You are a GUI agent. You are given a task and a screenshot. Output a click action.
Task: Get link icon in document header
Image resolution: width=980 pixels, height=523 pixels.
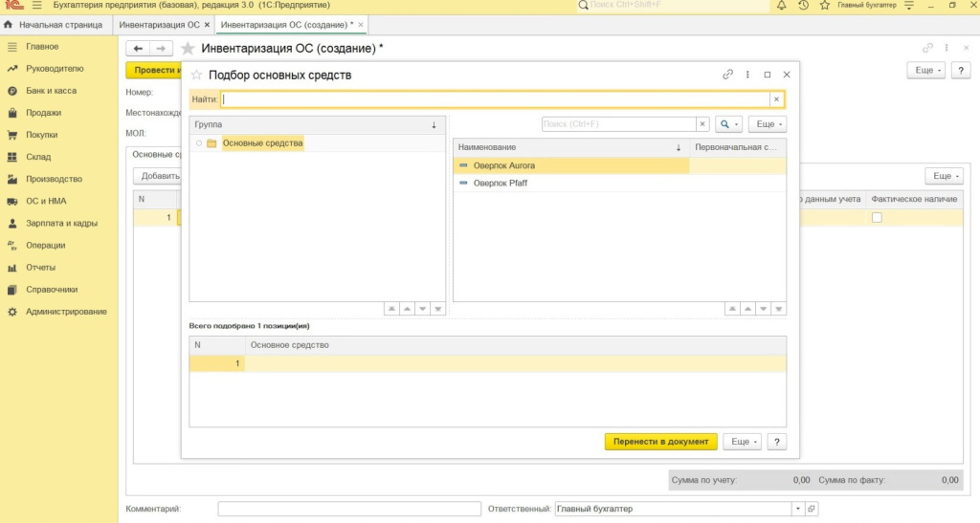(927, 48)
